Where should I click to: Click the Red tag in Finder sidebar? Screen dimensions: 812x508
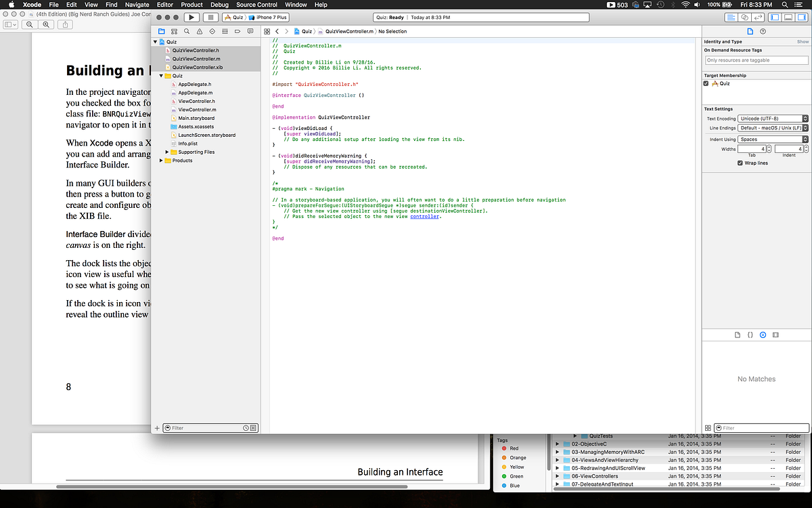coord(514,448)
